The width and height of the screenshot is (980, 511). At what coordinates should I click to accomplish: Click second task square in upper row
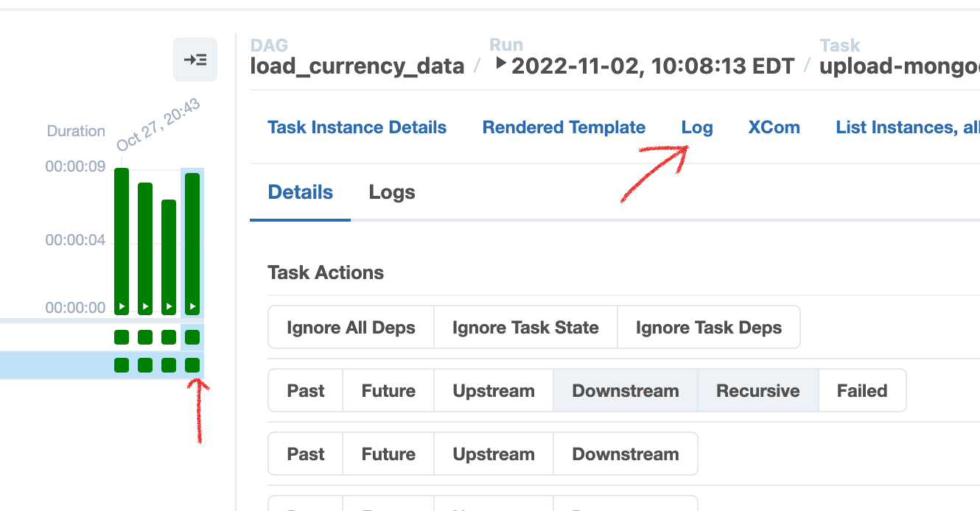145,337
